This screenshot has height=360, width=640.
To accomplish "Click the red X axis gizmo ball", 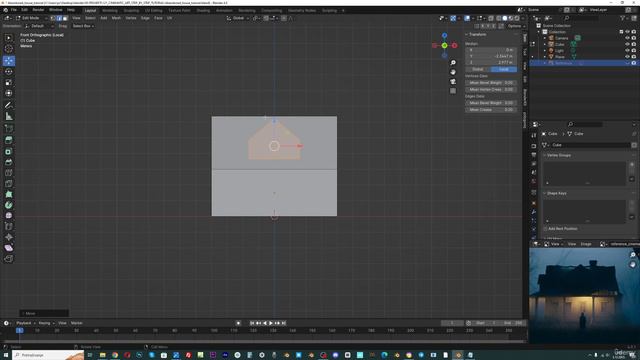I will pos(454,45).
